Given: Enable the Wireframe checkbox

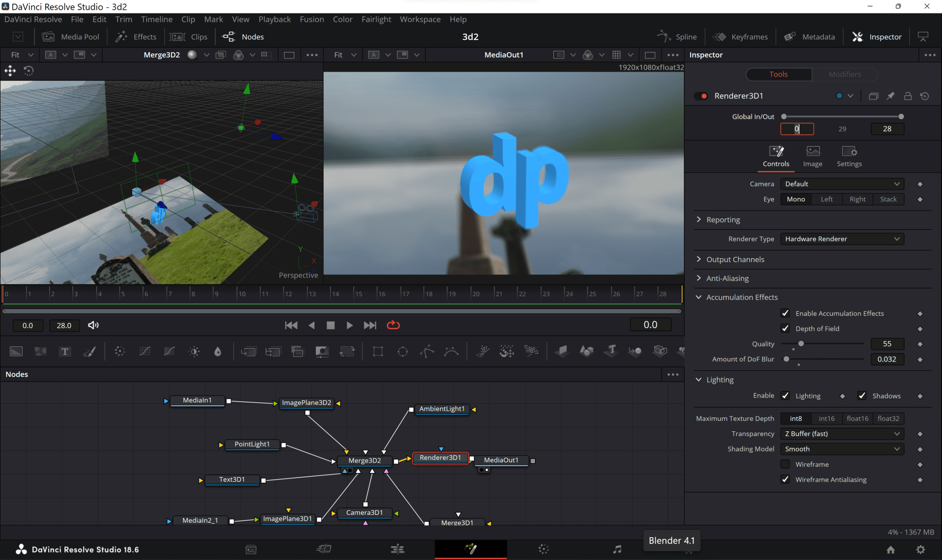Looking at the screenshot, I should point(785,464).
